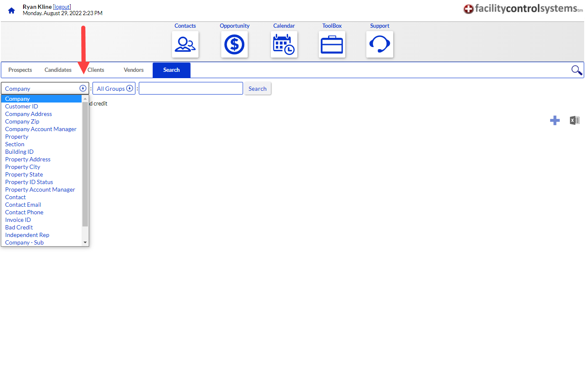Switch to the Prospects tab
The height and width of the screenshot is (392, 585).
(x=20, y=70)
